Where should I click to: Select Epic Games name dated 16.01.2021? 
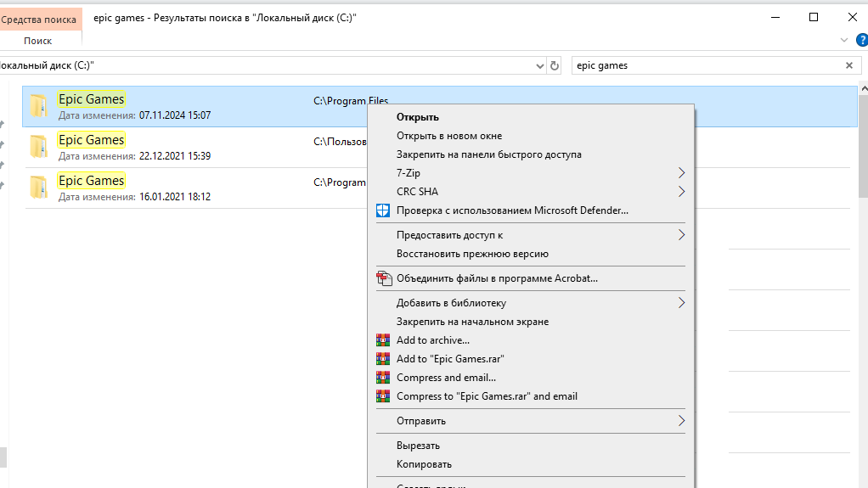click(92, 181)
